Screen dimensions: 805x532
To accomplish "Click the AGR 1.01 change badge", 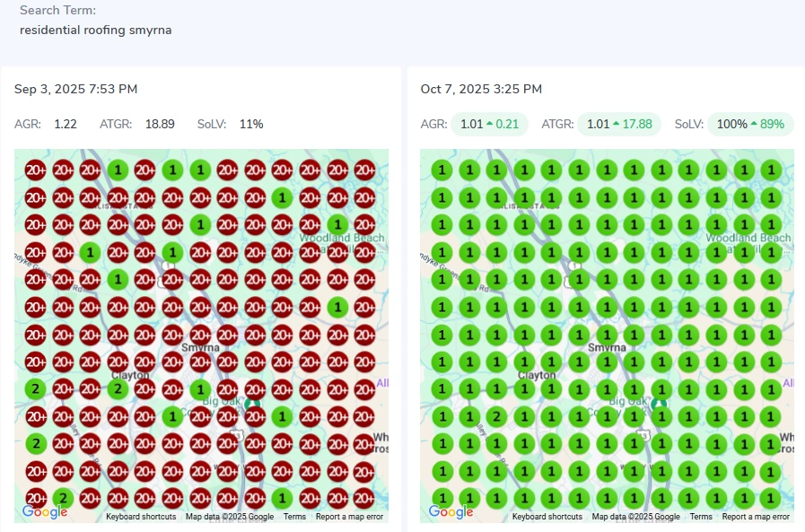I will click(x=489, y=124).
